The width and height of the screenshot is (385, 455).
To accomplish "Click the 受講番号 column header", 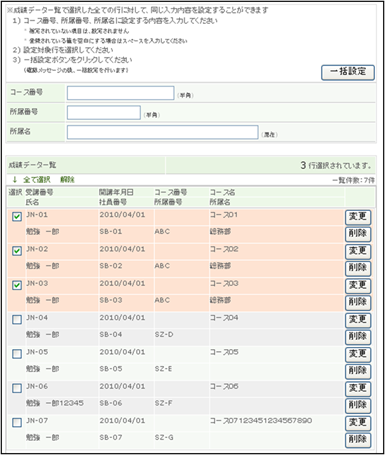I will pyautogui.click(x=39, y=192).
